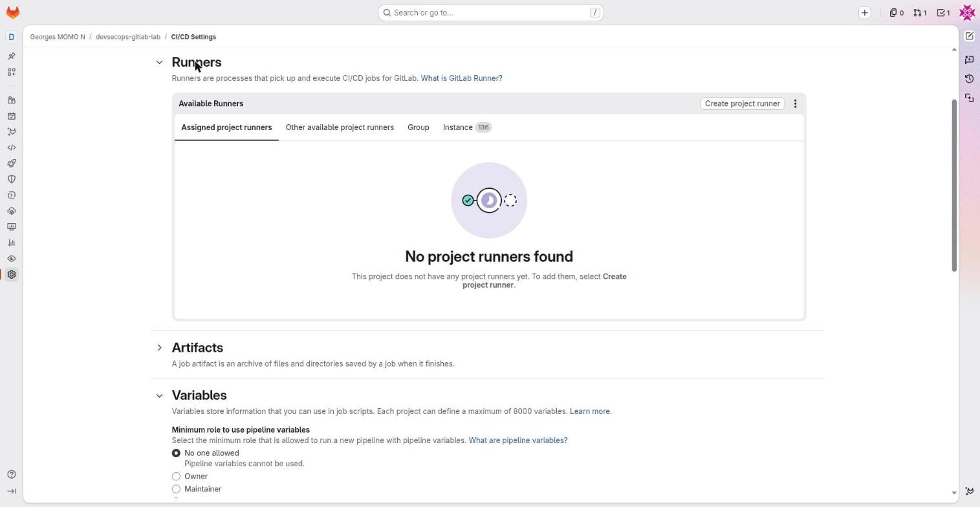Image resolution: width=980 pixels, height=507 pixels.
Task: Open the Manage section with the people icon
Action: tap(11, 100)
